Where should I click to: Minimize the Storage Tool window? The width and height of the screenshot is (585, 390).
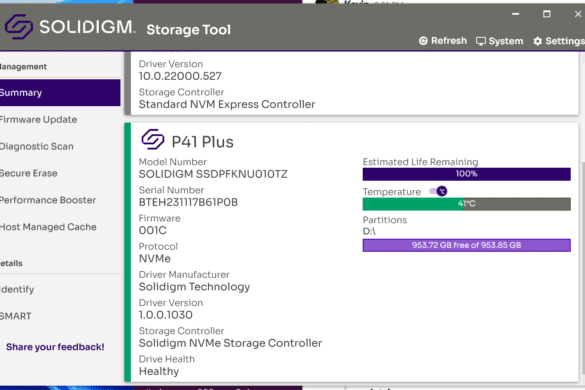[x=516, y=14]
